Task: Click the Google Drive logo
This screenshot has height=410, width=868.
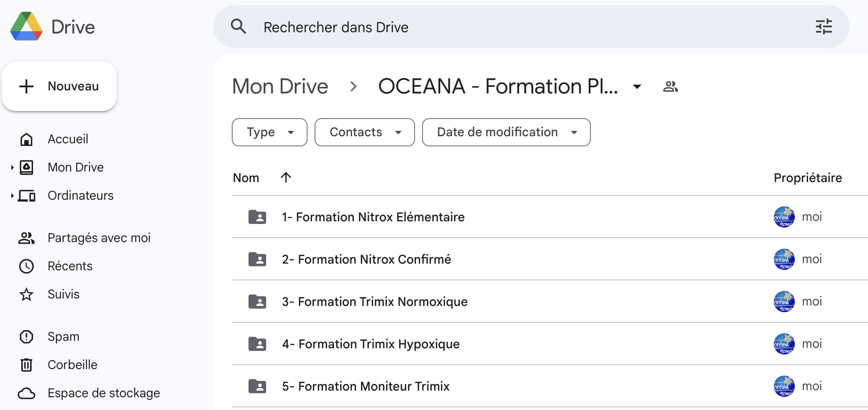Action: pos(26,26)
